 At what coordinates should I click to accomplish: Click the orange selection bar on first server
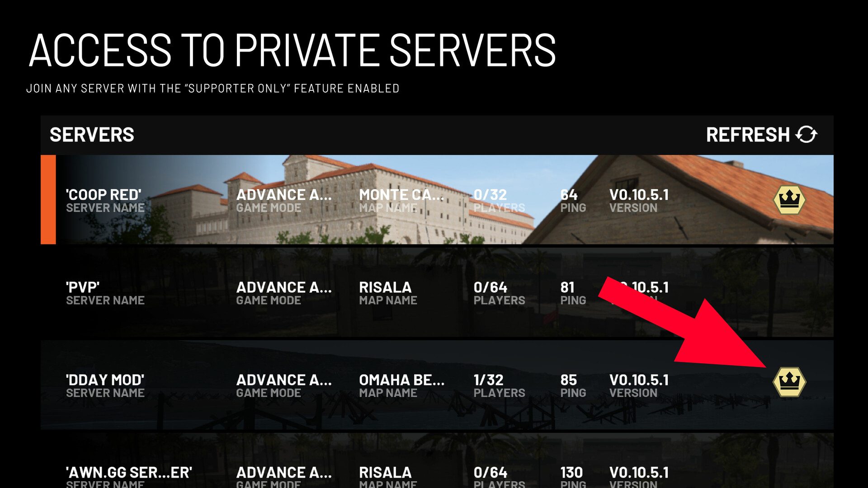coord(48,200)
